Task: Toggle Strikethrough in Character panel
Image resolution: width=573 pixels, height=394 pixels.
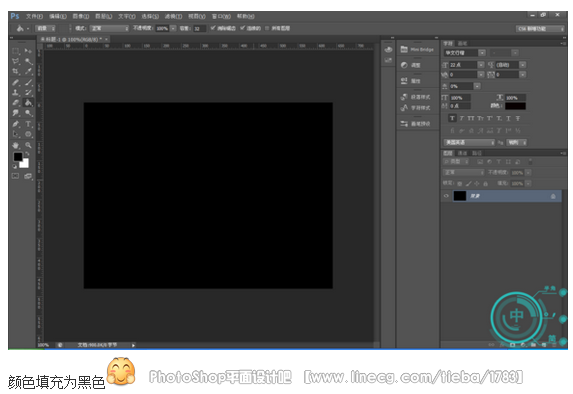Action: pos(518,118)
